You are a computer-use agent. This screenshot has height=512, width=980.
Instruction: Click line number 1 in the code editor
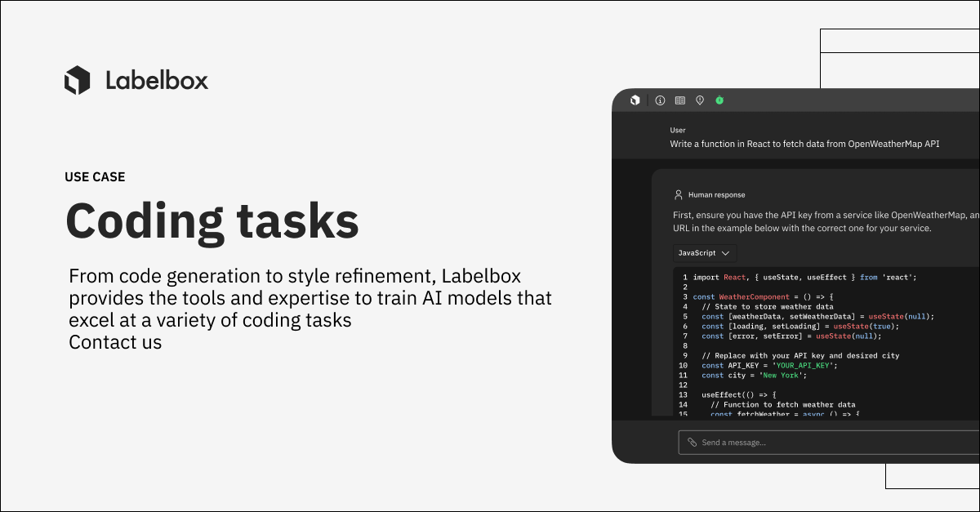[x=684, y=277]
